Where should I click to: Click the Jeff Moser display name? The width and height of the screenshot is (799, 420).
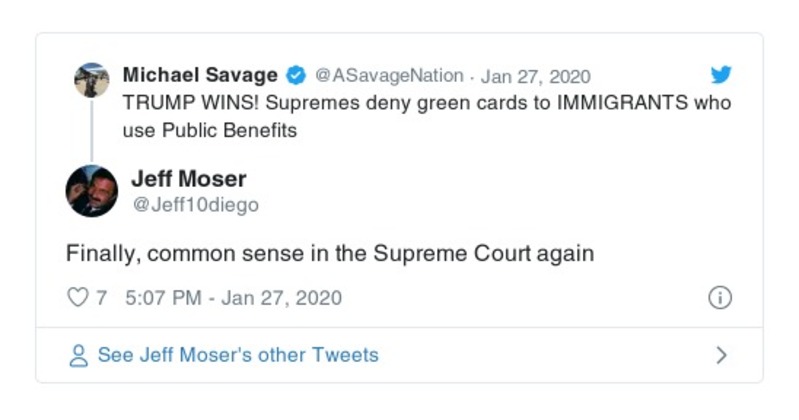coord(188,180)
